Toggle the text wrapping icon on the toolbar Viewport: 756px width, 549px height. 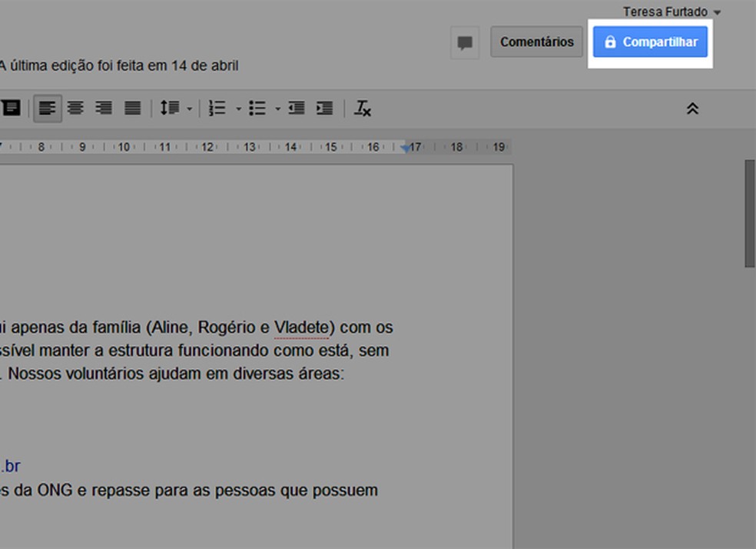(10, 108)
